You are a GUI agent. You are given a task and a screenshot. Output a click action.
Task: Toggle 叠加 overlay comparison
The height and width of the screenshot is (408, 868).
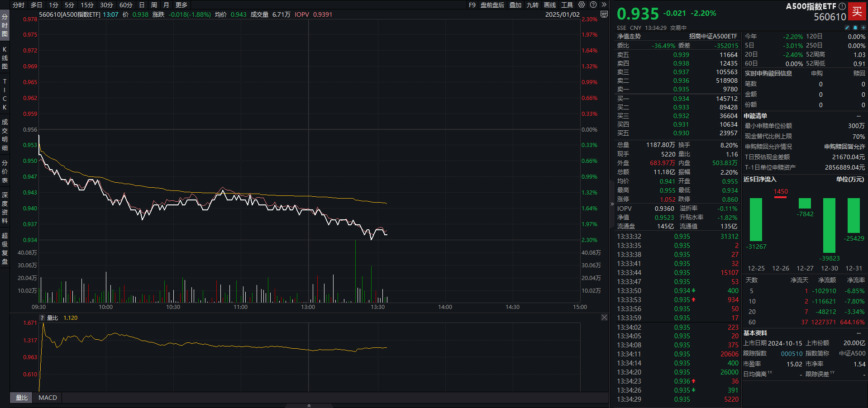tap(515, 5)
